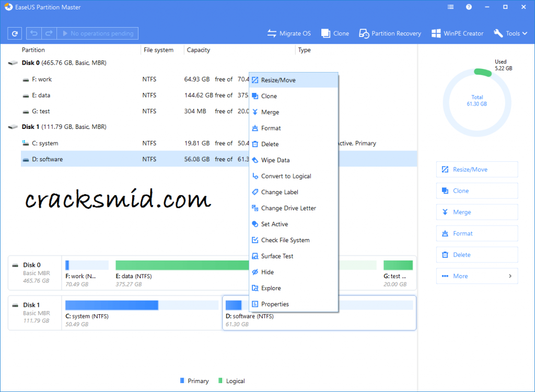This screenshot has width=535, height=392.
Task: Choose Delete in the context menu
Action: pyautogui.click(x=294, y=144)
